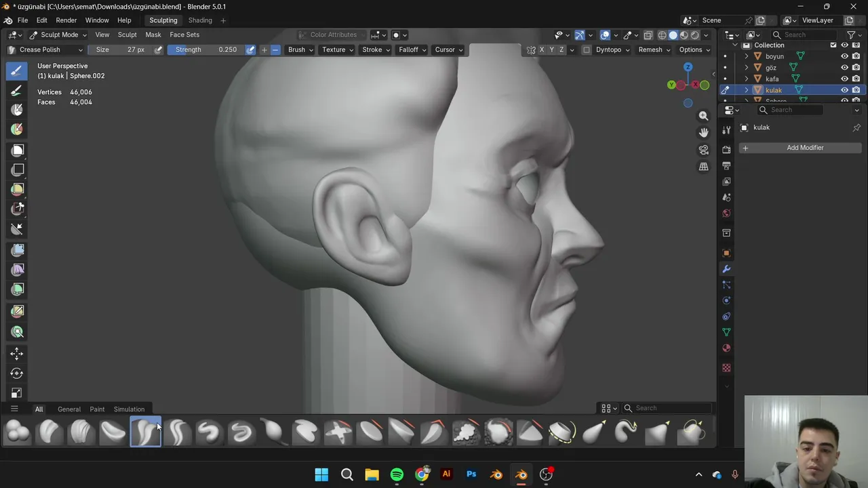Viewport: 868px width, 488px height.
Task: Adjust the brush Strength slider
Action: [x=205, y=49]
